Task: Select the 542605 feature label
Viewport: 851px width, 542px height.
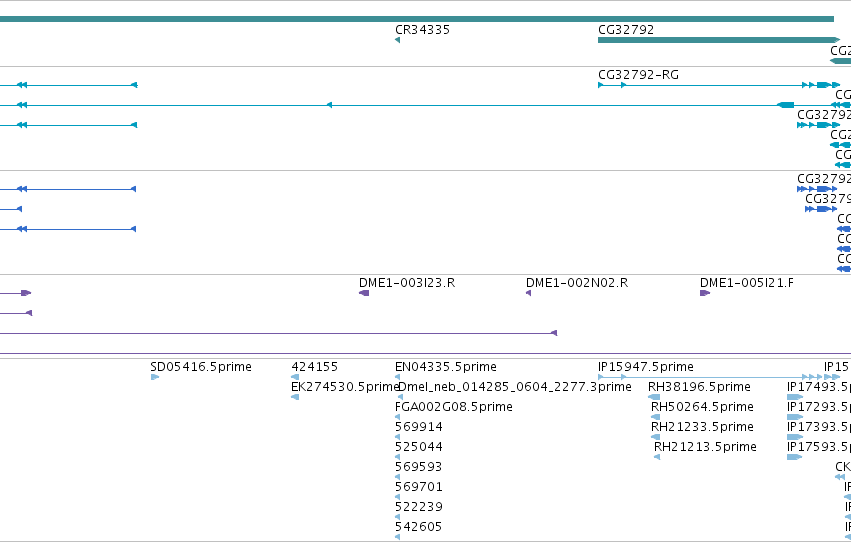Action: point(418,527)
